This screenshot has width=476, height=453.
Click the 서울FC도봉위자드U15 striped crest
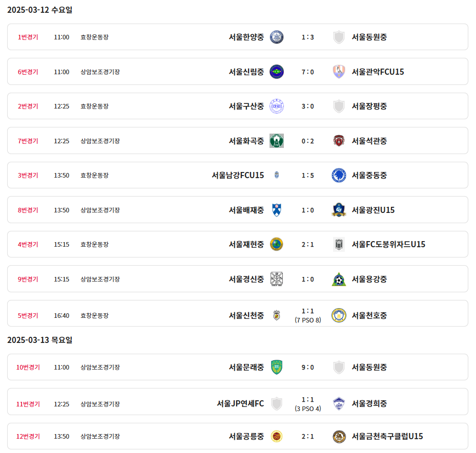[339, 244]
